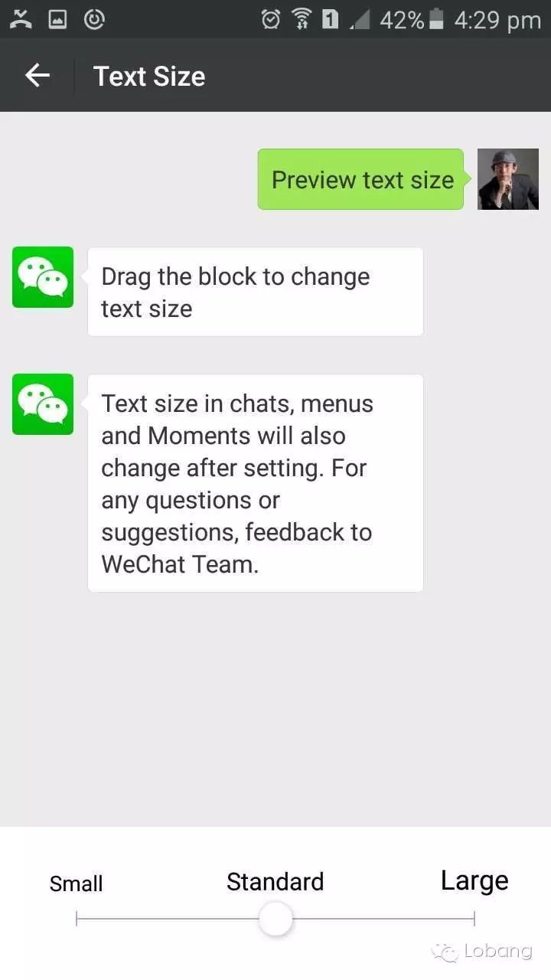Open the user's profile photo avatar
551x980 pixels.
coord(508,179)
